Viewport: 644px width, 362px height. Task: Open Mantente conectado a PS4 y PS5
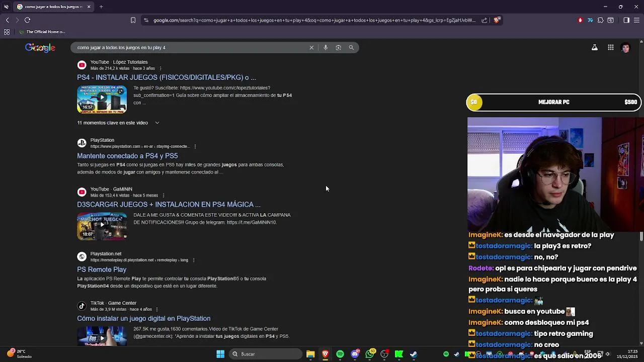(127, 156)
